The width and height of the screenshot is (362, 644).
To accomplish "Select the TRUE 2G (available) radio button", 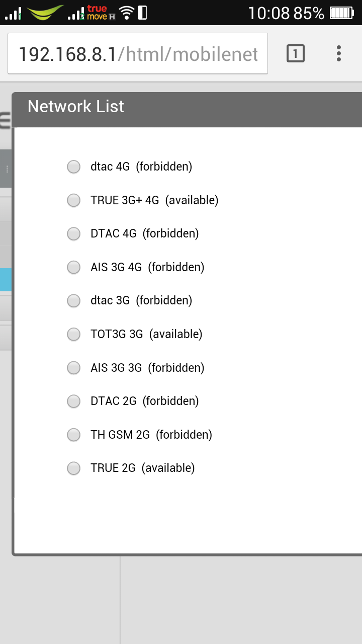I will tap(74, 468).
